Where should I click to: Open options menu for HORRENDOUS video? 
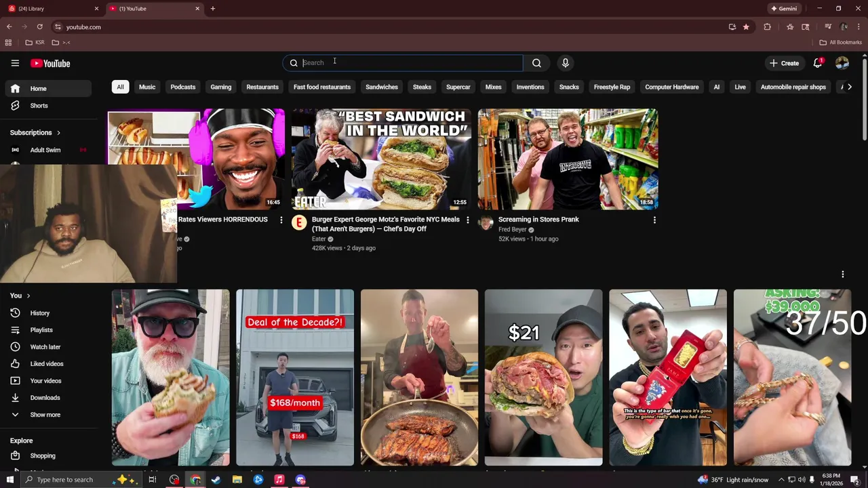tap(281, 220)
